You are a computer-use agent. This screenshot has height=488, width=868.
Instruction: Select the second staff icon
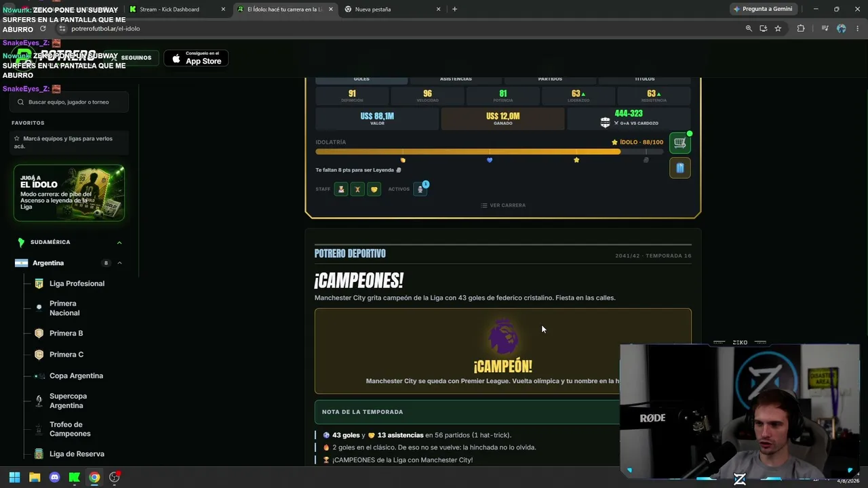click(x=357, y=189)
